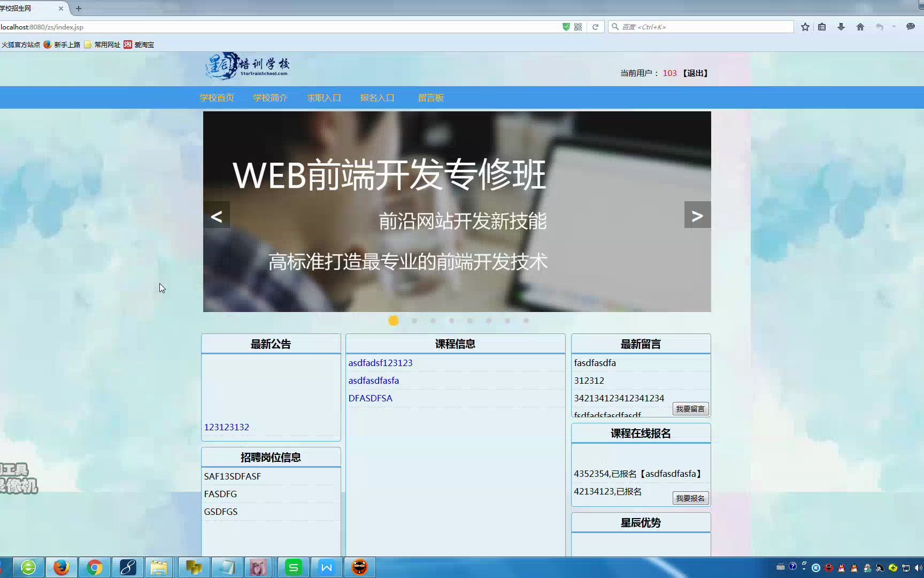The width and height of the screenshot is (924, 578).
Task: Click the 退出 logout link
Action: point(696,73)
